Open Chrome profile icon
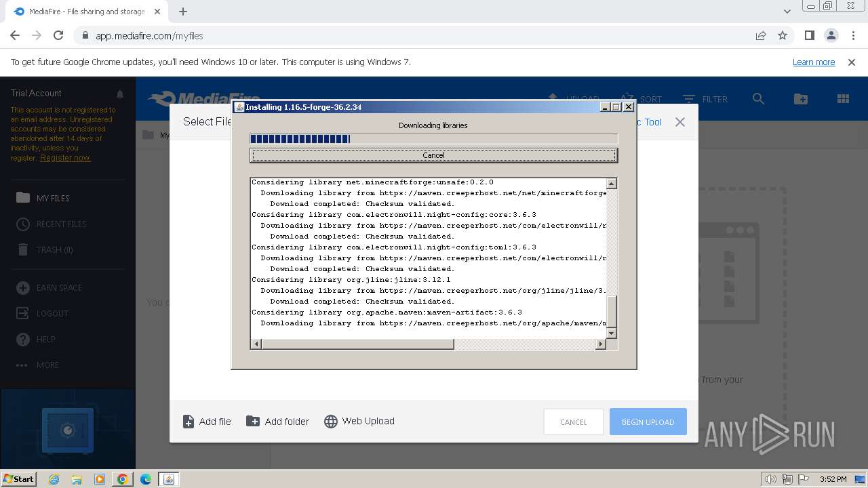The width and height of the screenshot is (868, 488). pos(831,35)
